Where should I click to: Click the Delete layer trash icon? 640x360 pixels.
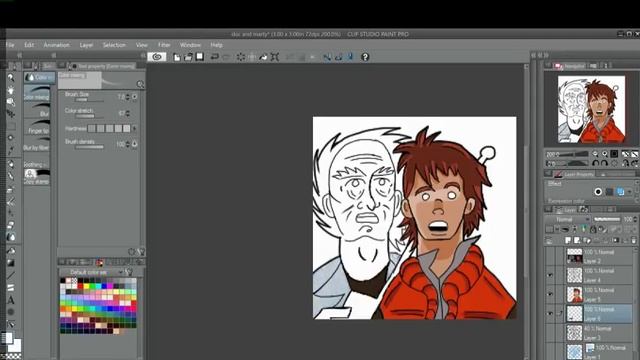tap(634, 240)
